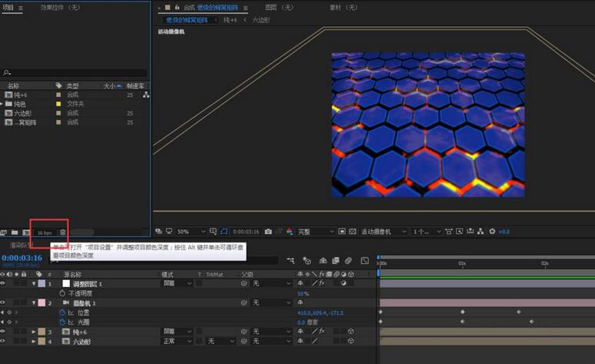This screenshot has height=364, width=595.
Task: Hide the 调整图层 1 layer with eye toggle
Action: pyautogui.click(x=3, y=283)
